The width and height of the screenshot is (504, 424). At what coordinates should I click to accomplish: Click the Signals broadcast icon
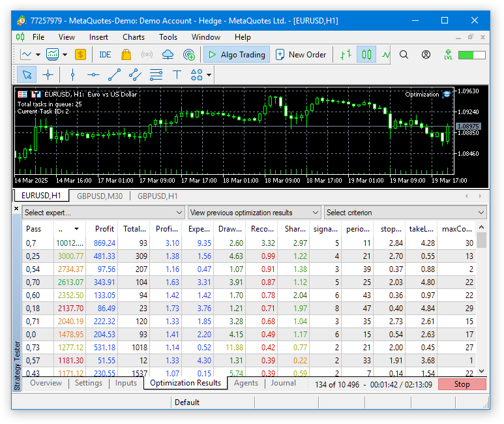[147, 55]
